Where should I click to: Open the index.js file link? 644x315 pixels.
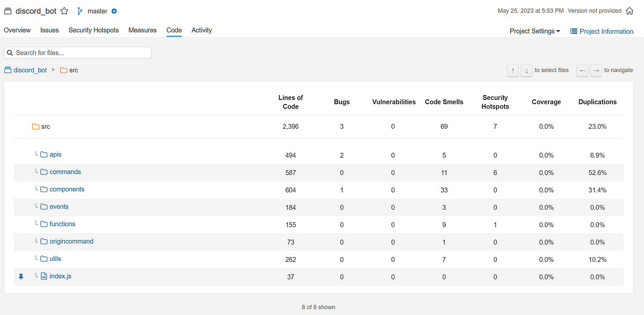pos(60,276)
